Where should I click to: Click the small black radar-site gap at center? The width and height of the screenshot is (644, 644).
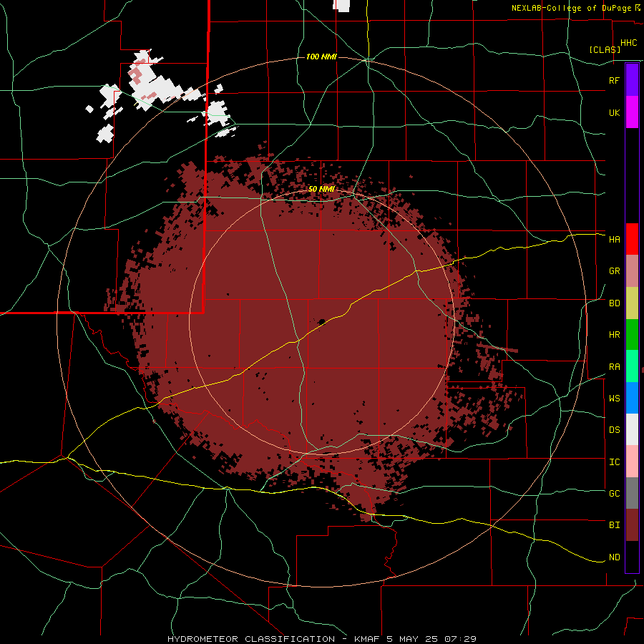click(321, 321)
